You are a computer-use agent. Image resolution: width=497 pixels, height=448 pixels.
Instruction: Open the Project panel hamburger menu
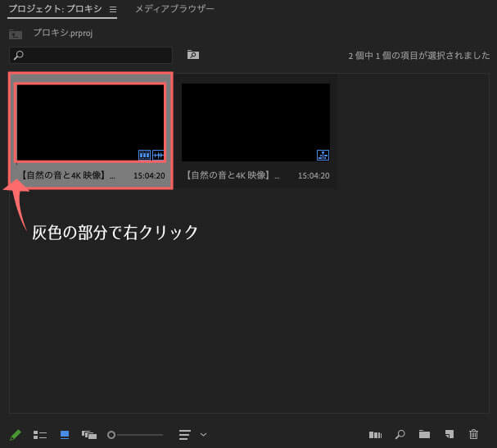[x=113, y=10]
